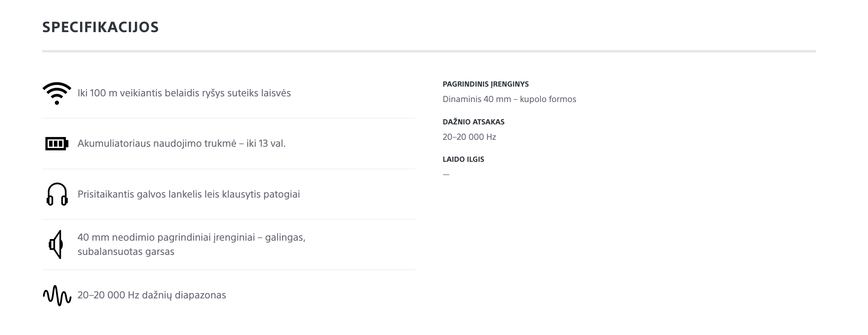The image size is (868, 335).
Task: Click the battery life icon
Action: tap(57, 144)
